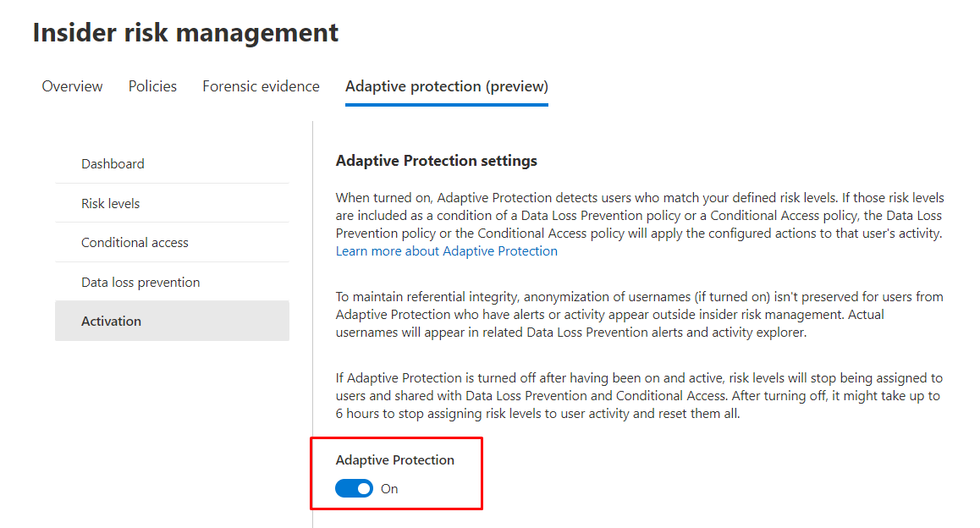Image resolution: width=980 pixels, height=528 pixels.
Task: Select the Activation sidebar item
Action: tap(111, 322)
